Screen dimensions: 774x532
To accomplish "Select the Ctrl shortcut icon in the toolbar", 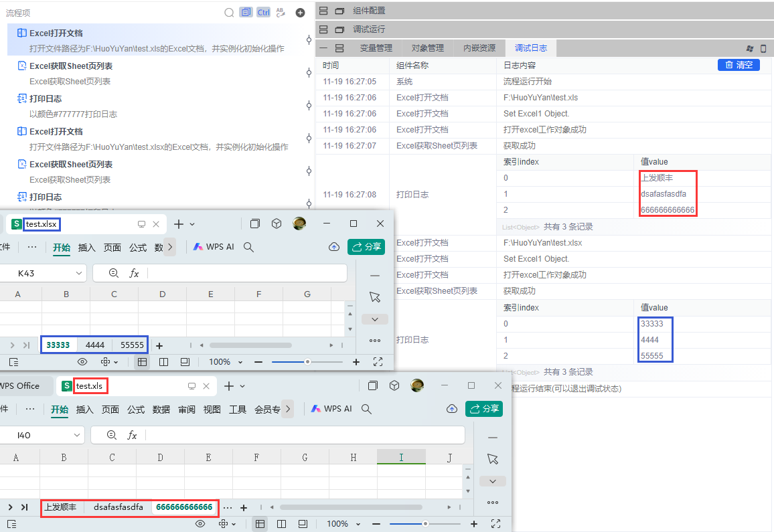I will (263, 12).
